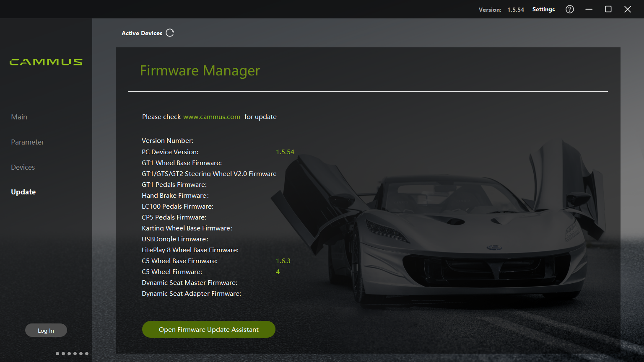644x362 pixels.
Task: Click the PC Device Version value 1.5.54
Action: click(285, 152)
